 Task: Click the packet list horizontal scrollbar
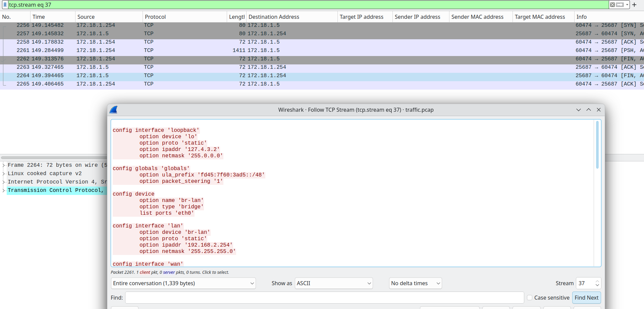point(54,157)
